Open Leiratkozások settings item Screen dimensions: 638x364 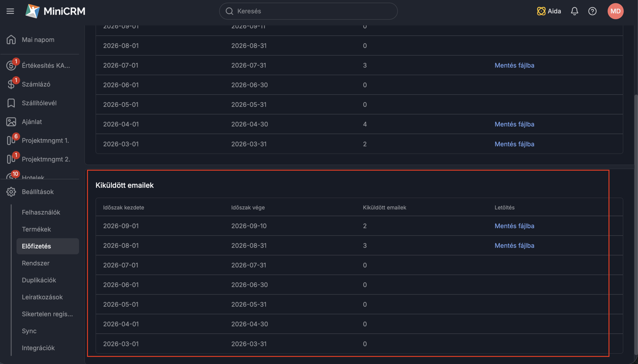point(42,297)
